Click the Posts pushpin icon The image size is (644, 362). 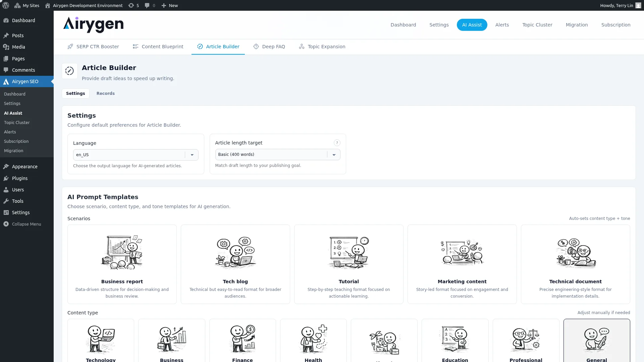click(6, 36)
